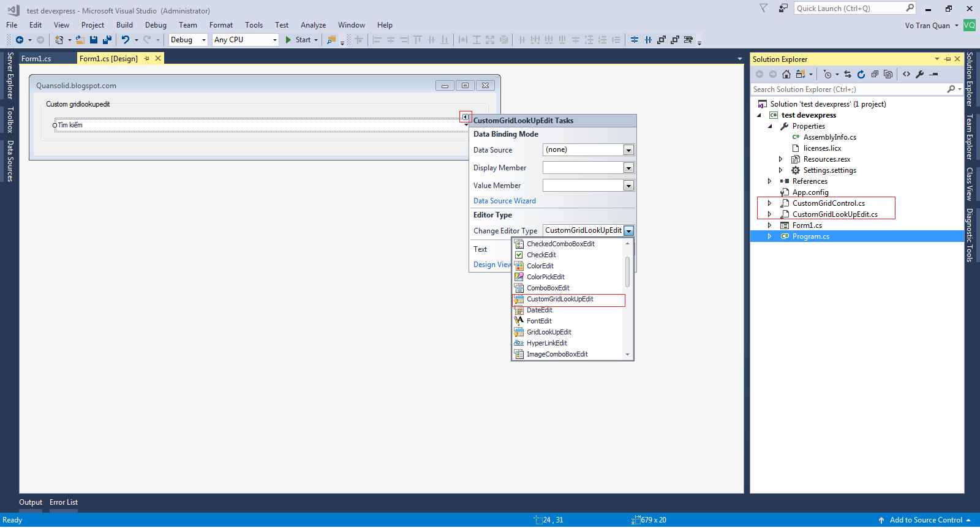
Task: Open the Value Member dropdown
Action: (x=628, y=186)
